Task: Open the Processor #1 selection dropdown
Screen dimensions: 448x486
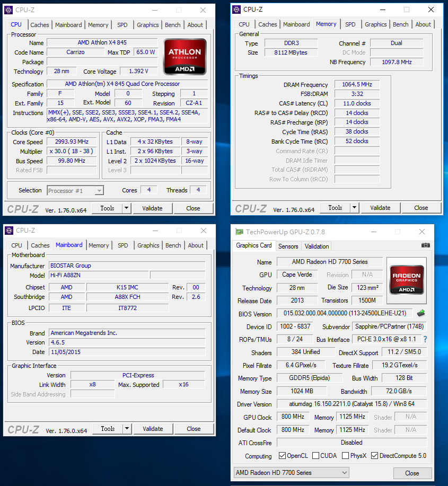Action: pyautogui.click(x=75, y=191)
